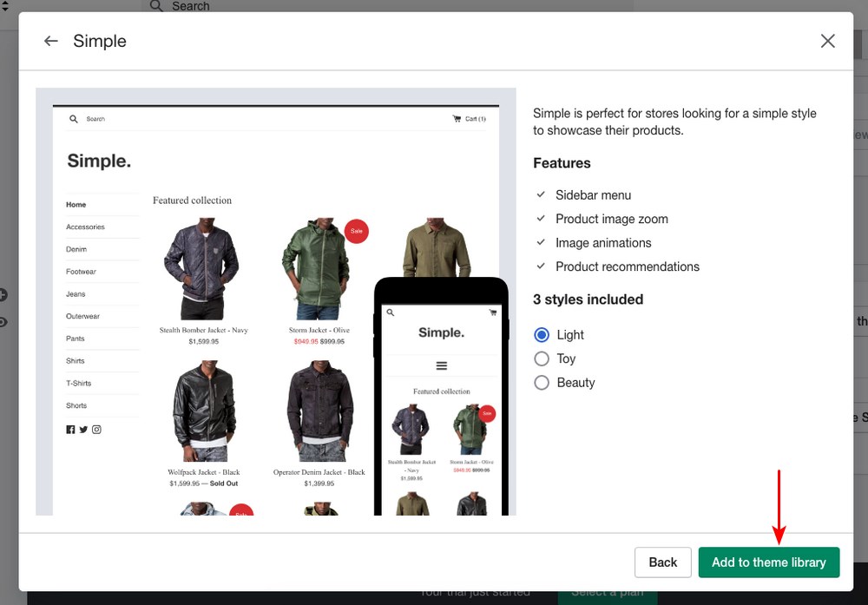Select the Light style radio button

(x=542, y=335)
